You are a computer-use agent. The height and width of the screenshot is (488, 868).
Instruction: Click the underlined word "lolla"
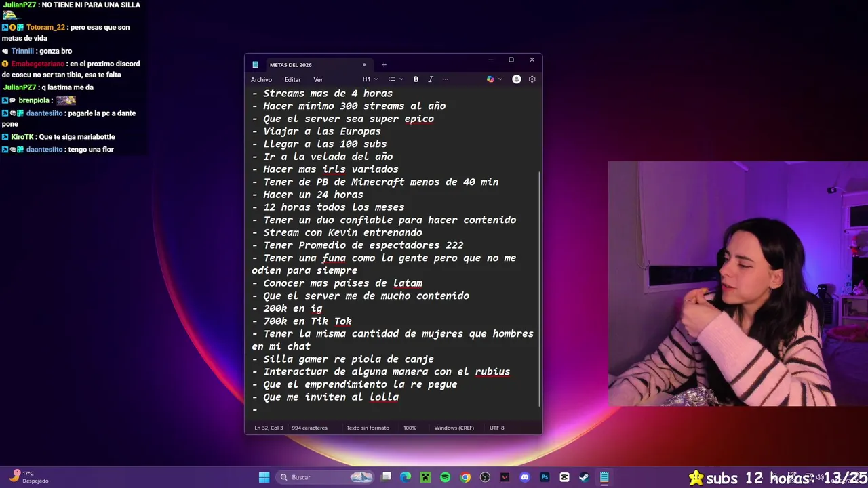(384, 397)
